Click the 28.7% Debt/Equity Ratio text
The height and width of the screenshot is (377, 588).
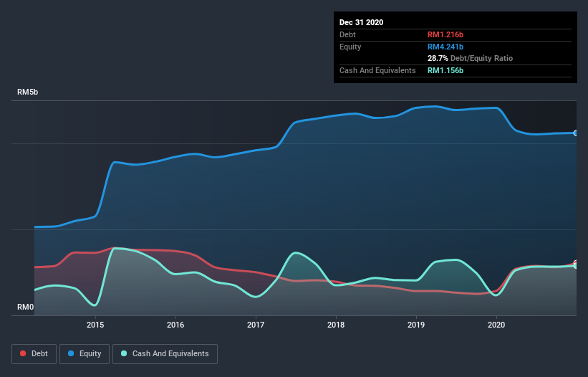[471, 58]
